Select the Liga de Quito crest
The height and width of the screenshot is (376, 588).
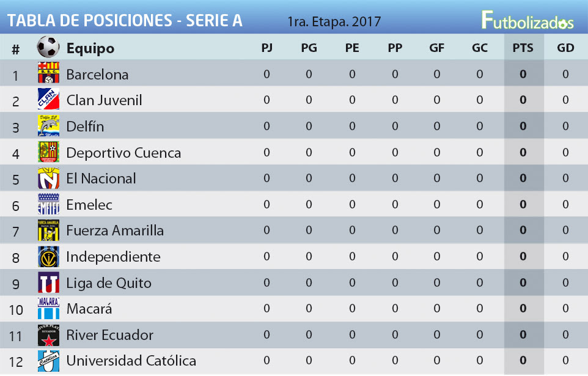[48, 282]
